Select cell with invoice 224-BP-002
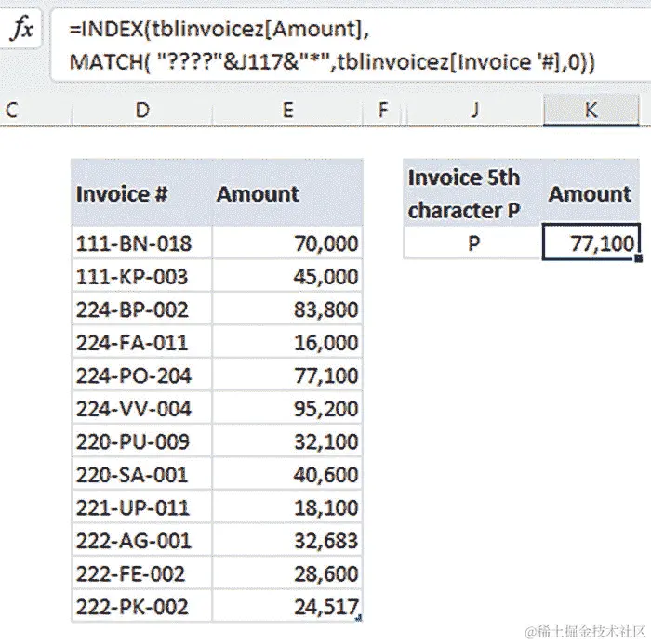The image size is (651, 644). pyautogui.click(x=141, y=309)
